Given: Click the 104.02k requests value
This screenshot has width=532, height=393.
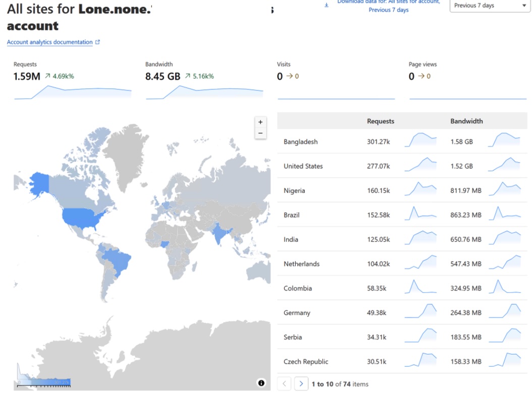Looking at the screenshot, I should click(x=378, y=264).
